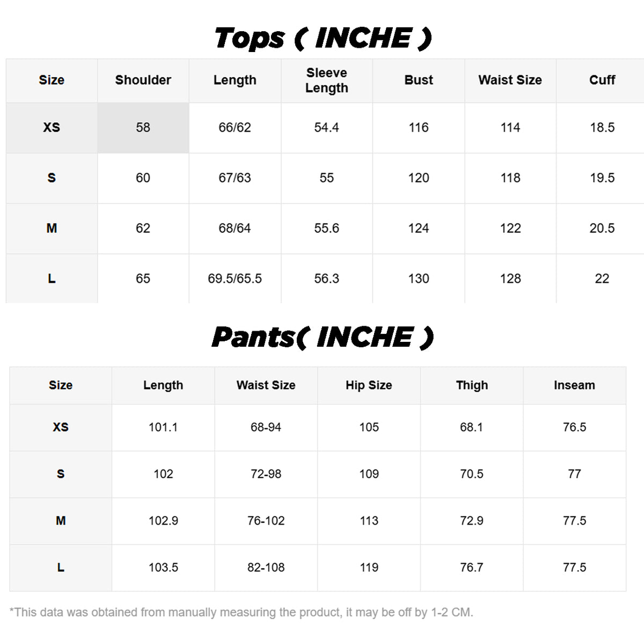Click the Tops ( INCHE ) title
Viewport: 644px width, 644px height.
[323, 38]
